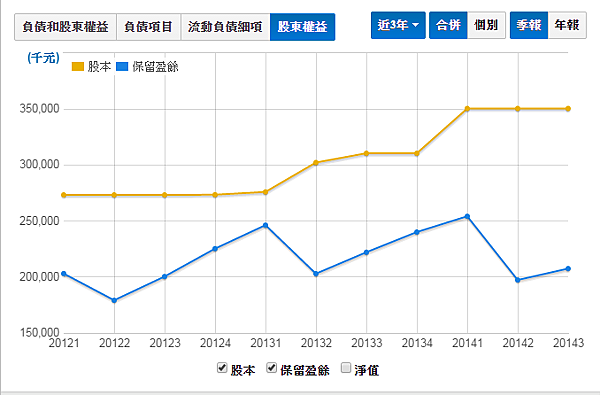Open the 負債項目 tab

148,27
